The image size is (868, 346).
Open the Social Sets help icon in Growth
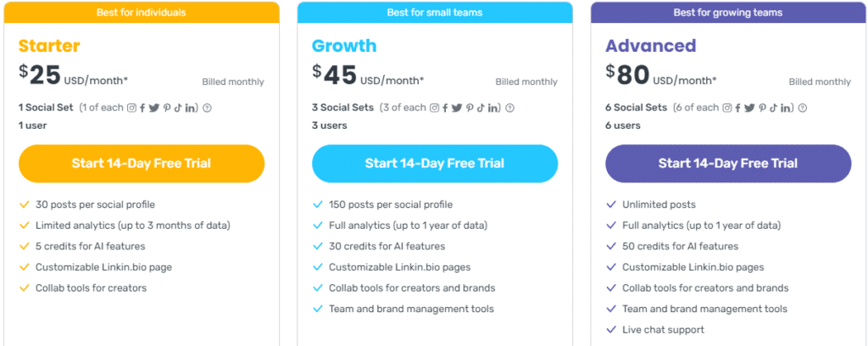[510, 108]
